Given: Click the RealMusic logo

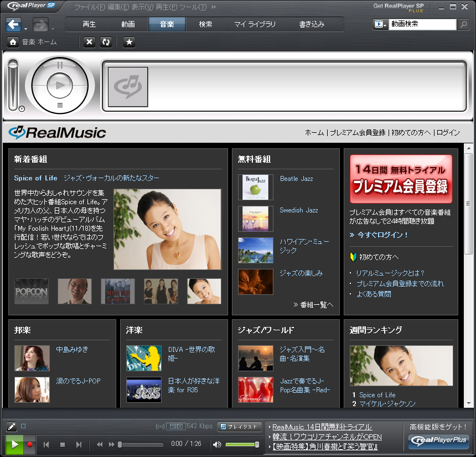Looking at the screenshot, I should [58, 133].
